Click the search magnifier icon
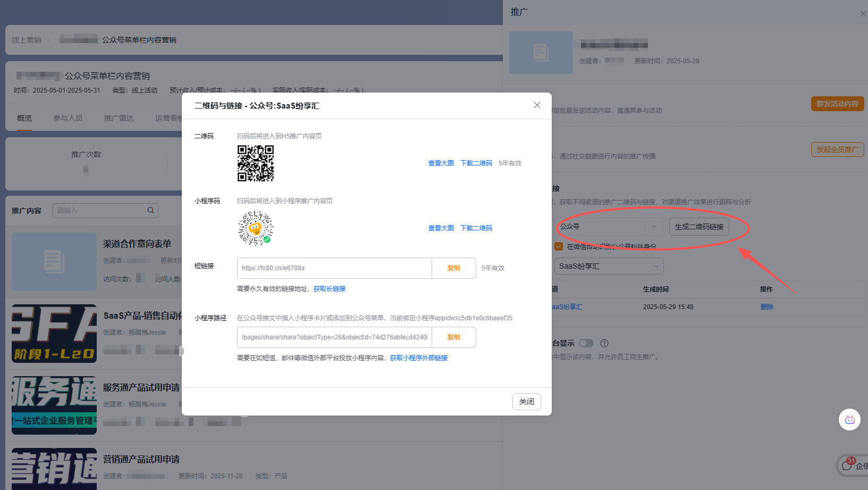 pos(151,210)
